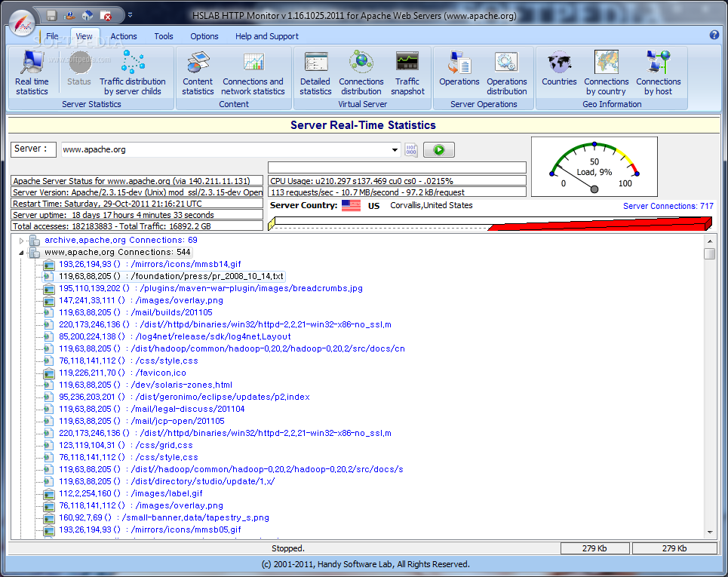Image resolution: width=728 pixels, height=577 pixels.
Task: Select row /mail/builds/201105
Action: (x=136, y=312)
